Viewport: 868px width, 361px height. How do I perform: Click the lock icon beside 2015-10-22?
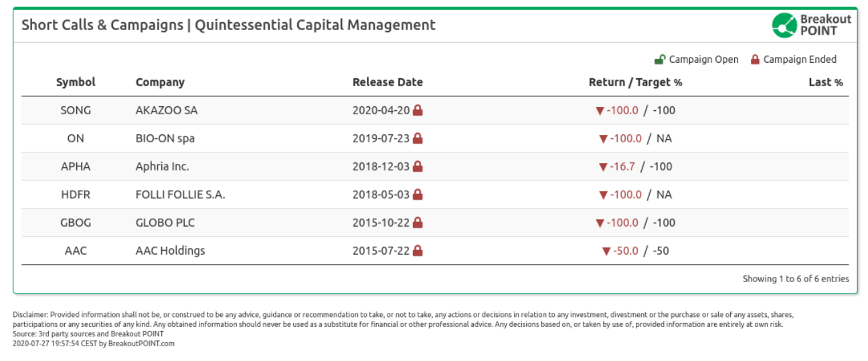click(x=418, y=223)
